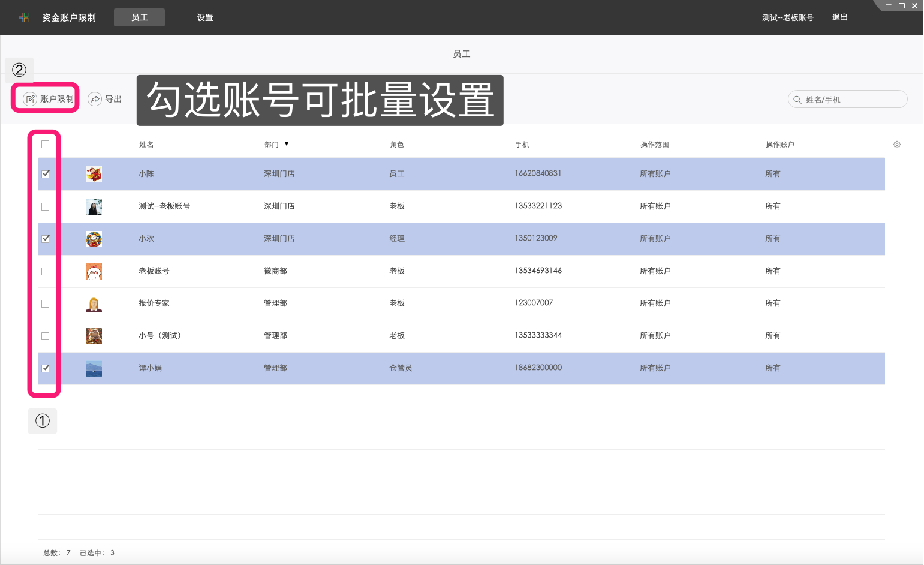This screenshot has height=565, width=924.
Task: Focus the 姓名/手机 search field
Action: pos(847,99)
